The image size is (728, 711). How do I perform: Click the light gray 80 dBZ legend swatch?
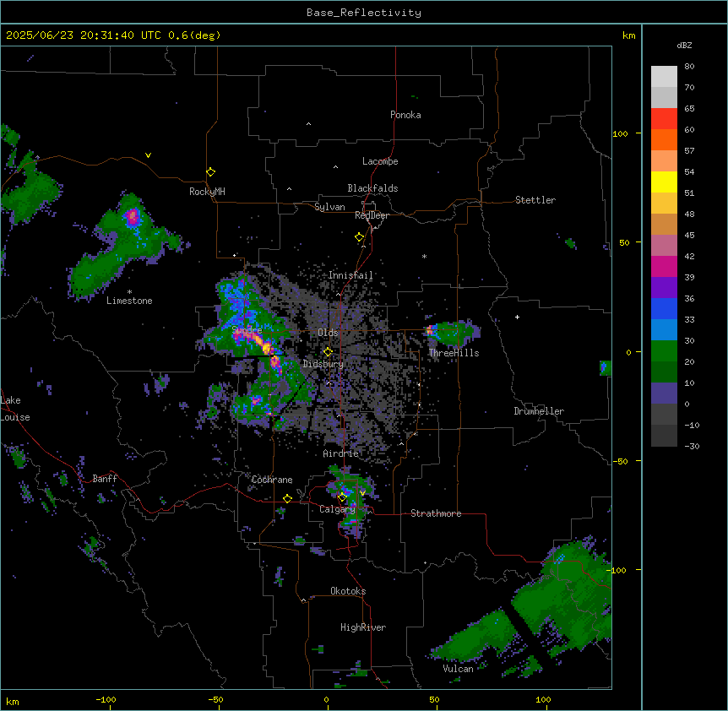(664, 77)
